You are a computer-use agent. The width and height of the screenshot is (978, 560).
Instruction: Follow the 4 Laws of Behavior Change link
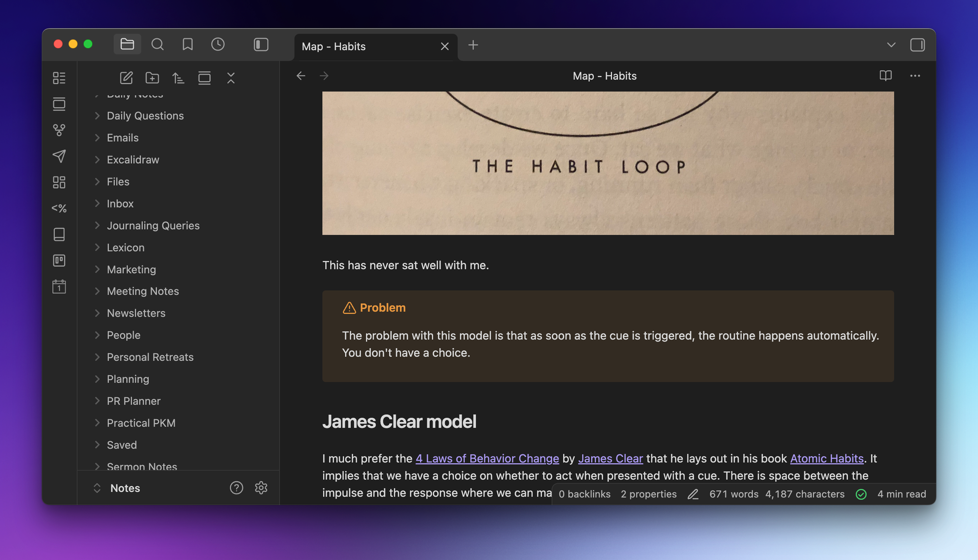pyautogui.click(x=487, y=459)
